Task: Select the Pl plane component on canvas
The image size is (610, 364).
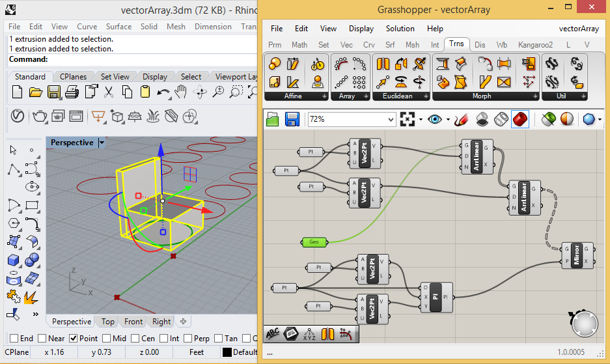Action: tap(436, 298)
